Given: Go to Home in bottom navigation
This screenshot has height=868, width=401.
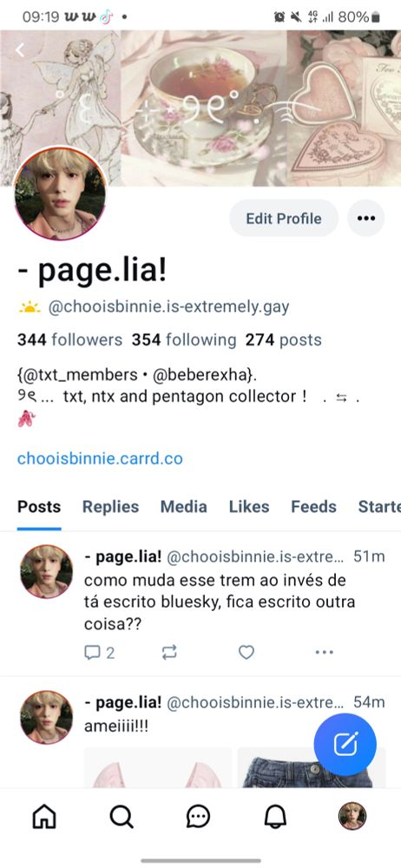Looking at the screenshot, I should pos(45,816).
